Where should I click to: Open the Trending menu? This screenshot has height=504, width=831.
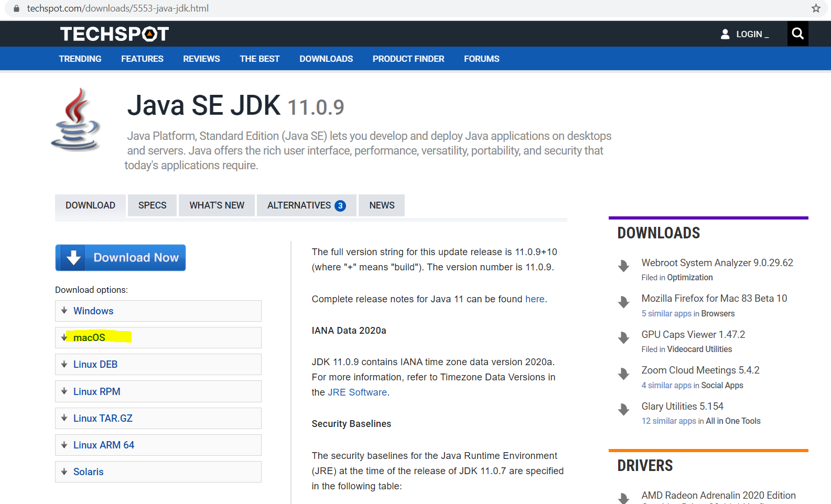tap(80, 59)
